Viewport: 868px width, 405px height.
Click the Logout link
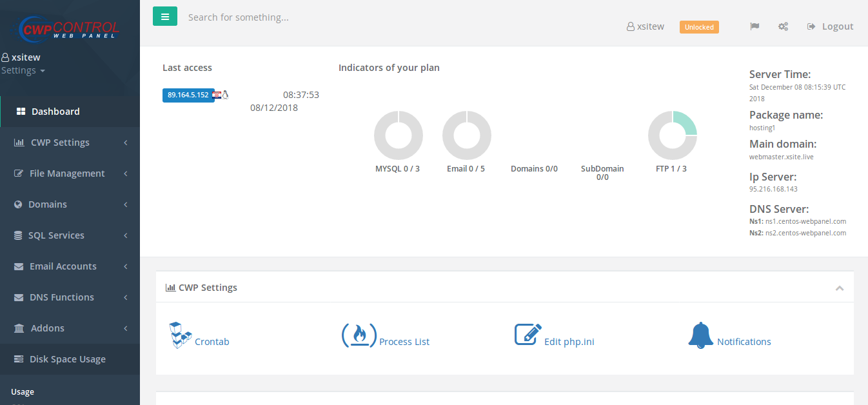coord(831,26)
